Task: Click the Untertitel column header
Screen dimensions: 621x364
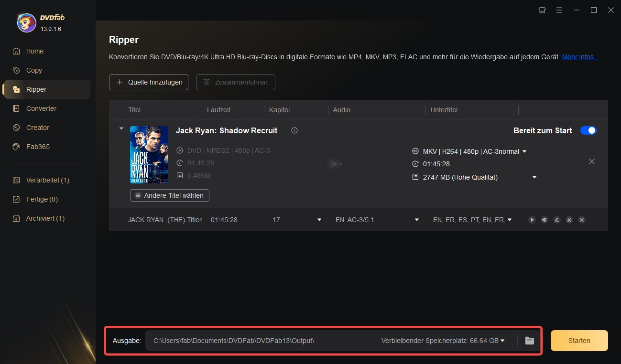Action: [x=444, y=110]
